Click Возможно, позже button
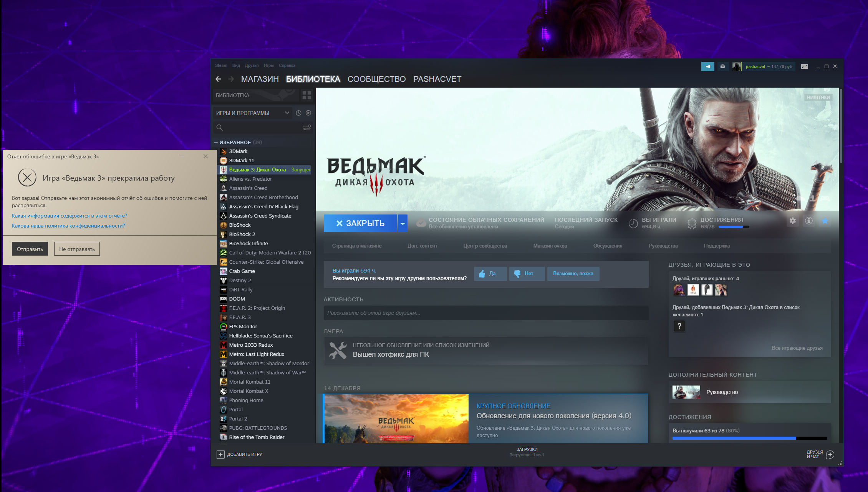Image resolution: width=868 pixels, height=492 pixels. pyautogui.click(x=573, y=274)
